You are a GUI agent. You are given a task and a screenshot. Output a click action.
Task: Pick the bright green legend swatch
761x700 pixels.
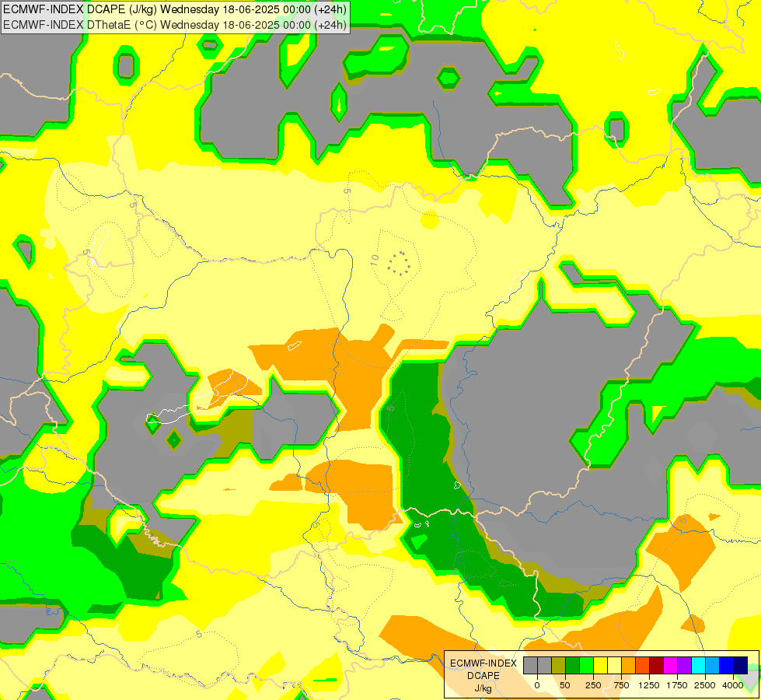click(x=586, y=665)
